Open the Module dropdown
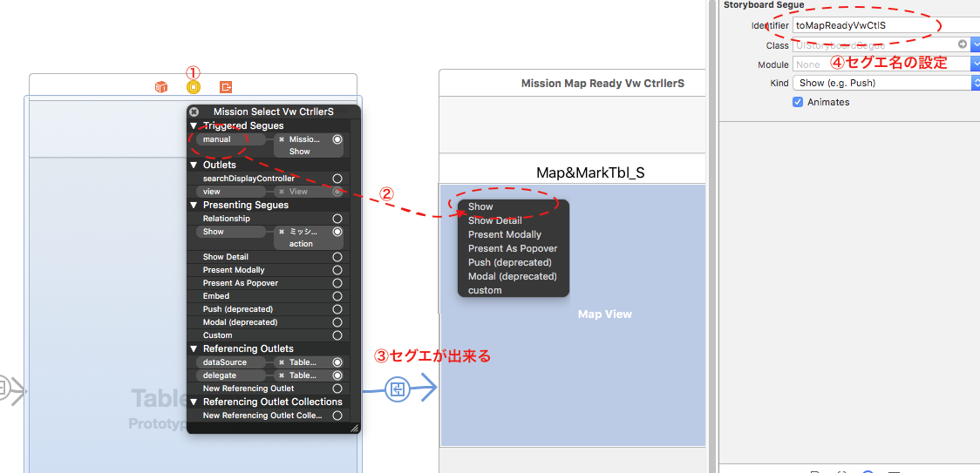This screenshot has height=473, width=980. point(975,64)
